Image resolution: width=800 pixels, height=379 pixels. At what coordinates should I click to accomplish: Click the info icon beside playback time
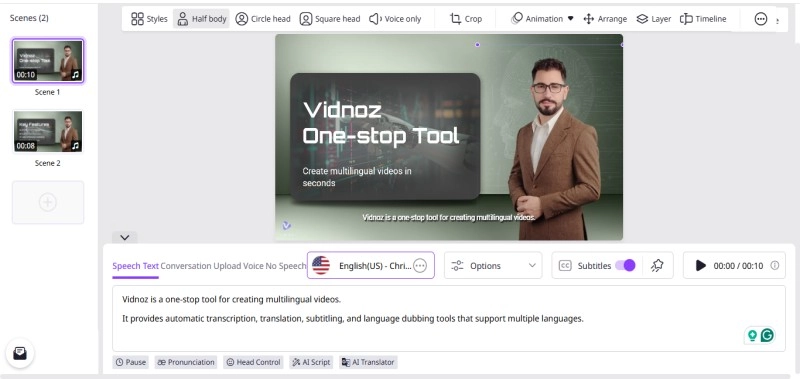pyautogui.click(x=774, y=265)
